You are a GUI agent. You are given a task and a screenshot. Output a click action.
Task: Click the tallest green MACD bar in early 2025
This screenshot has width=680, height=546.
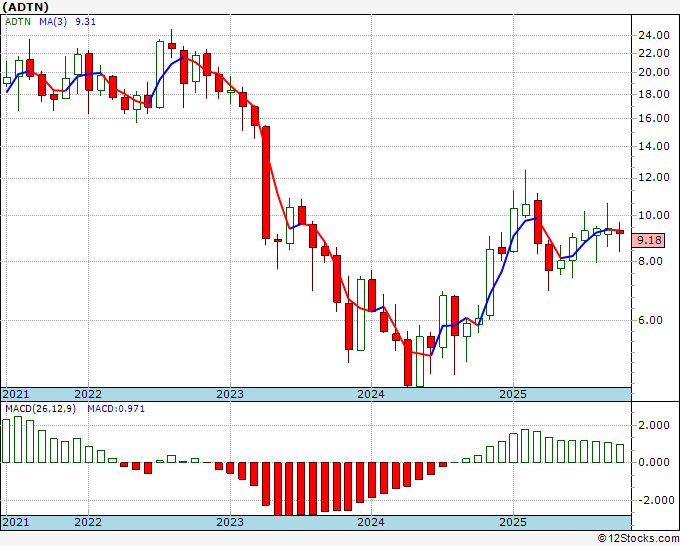(x=525, y=446)
